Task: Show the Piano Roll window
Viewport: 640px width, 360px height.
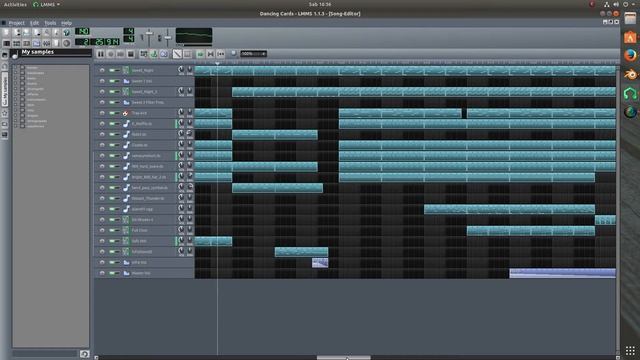Action: (27, 43)
